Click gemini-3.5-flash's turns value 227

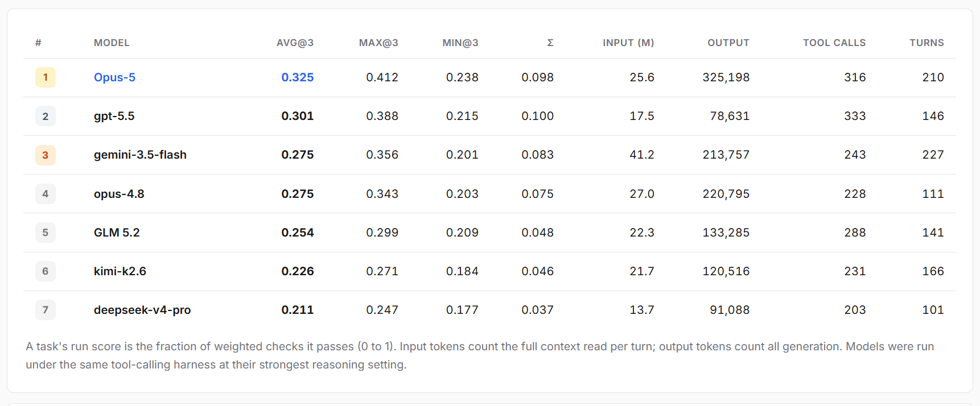[933, 155]
